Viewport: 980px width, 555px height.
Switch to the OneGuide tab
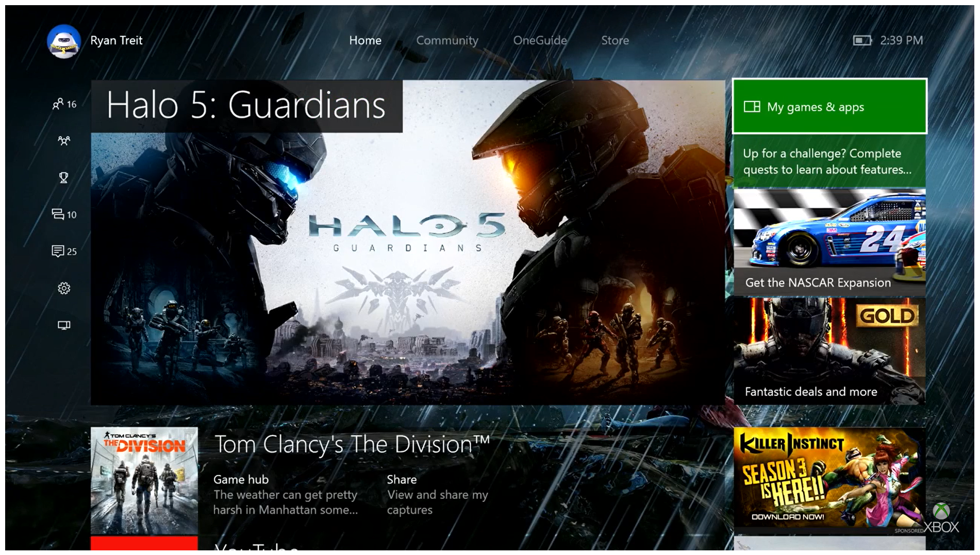540,40
